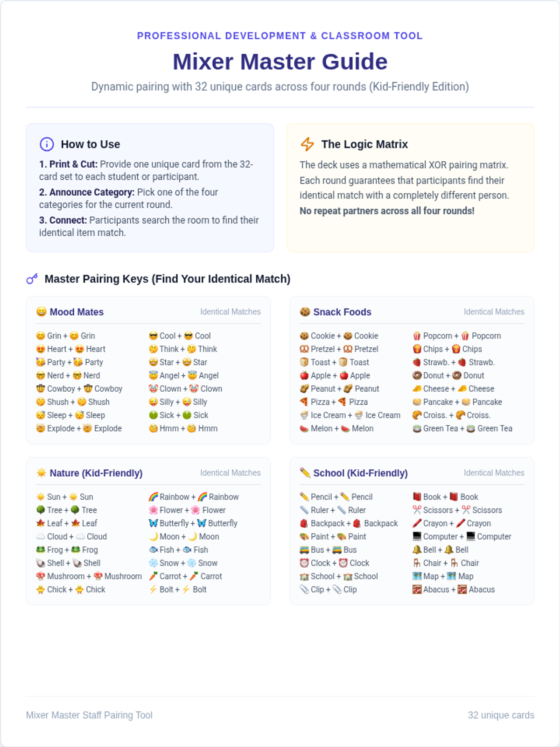Click the Mixer Master Staff Pairing Tool footer text
560x747 pixels.
[x=89, y=715]
